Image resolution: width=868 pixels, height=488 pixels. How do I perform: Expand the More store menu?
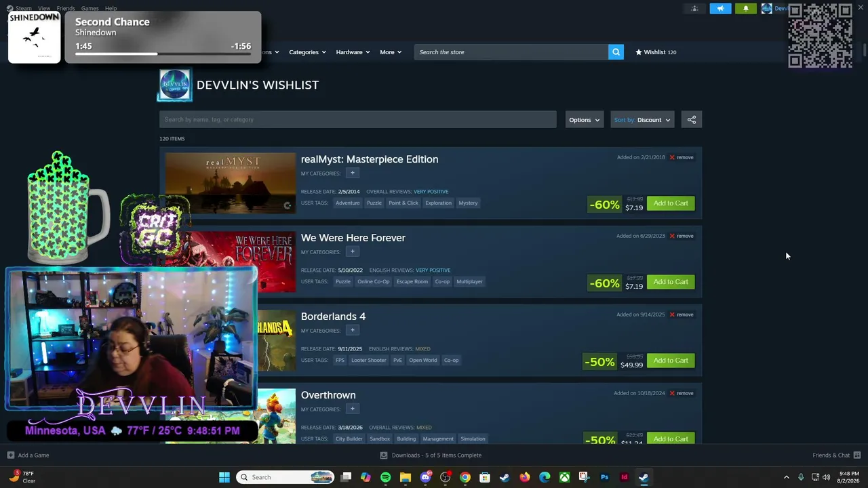point(391,52)
